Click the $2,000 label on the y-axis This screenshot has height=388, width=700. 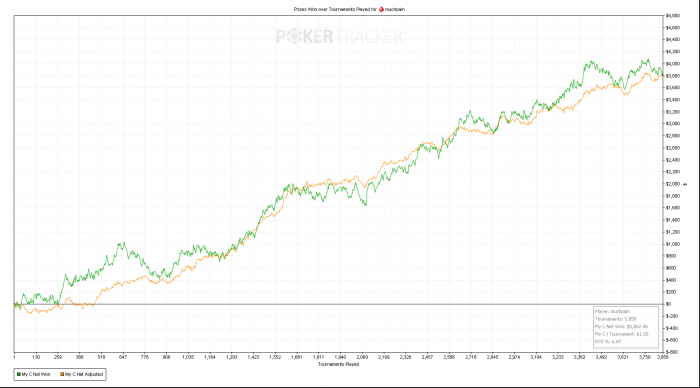click(673, 184)
